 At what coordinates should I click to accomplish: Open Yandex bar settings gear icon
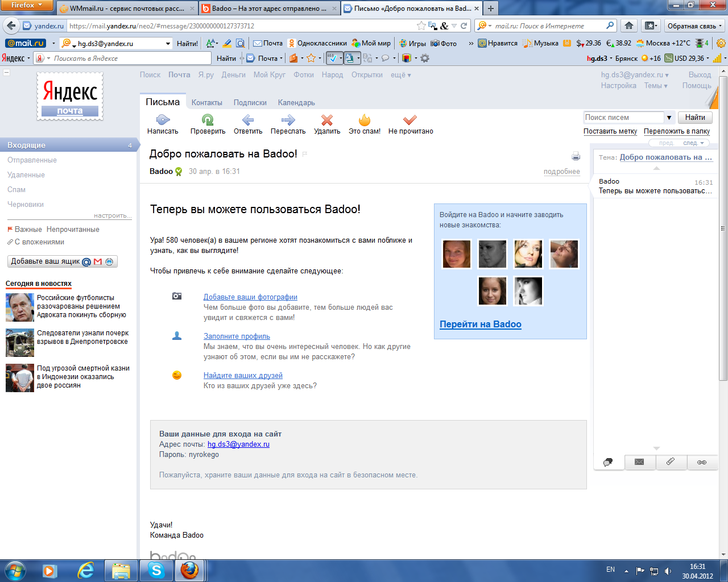pyautogui.click(x=425, y=58)
